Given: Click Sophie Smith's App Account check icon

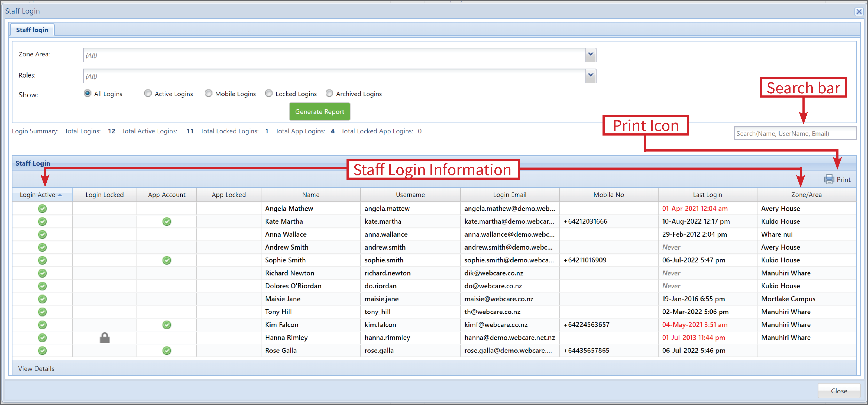Looking at the screenshot, I should point(166,260).
